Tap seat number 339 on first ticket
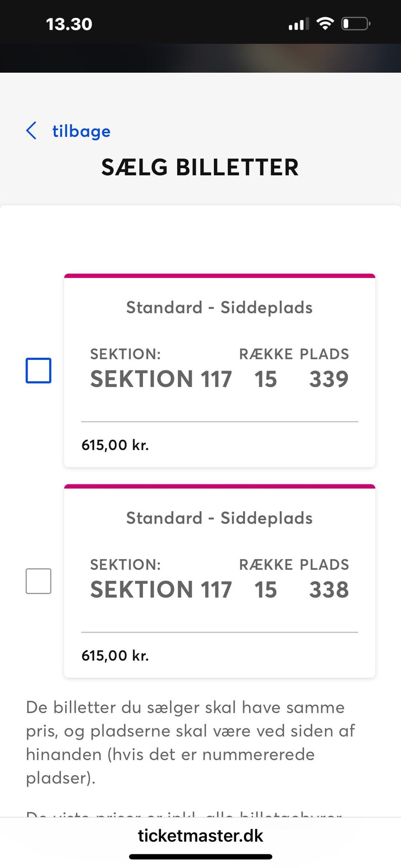This screenshot has width=401, height=868. click(329, 379)
